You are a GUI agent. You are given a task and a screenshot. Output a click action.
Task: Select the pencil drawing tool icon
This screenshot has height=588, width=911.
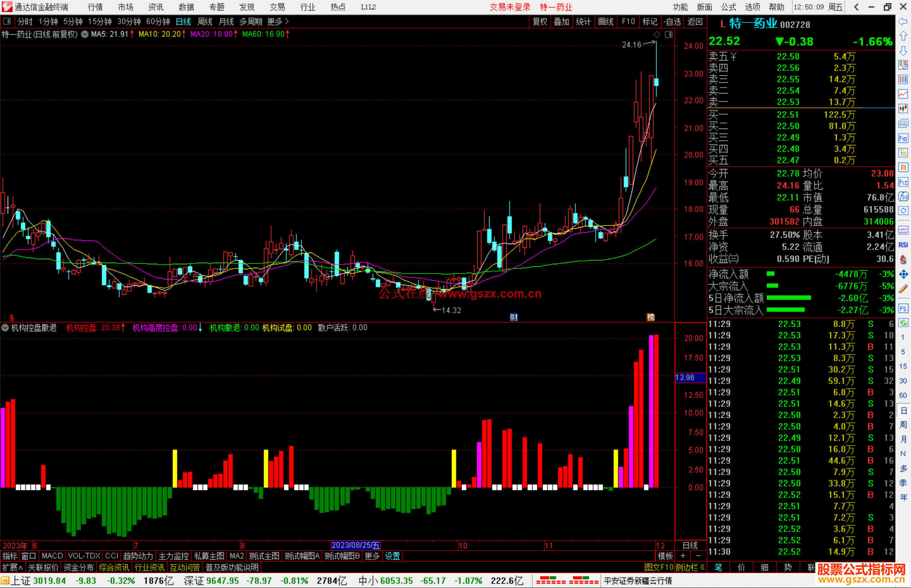point(903,289)
